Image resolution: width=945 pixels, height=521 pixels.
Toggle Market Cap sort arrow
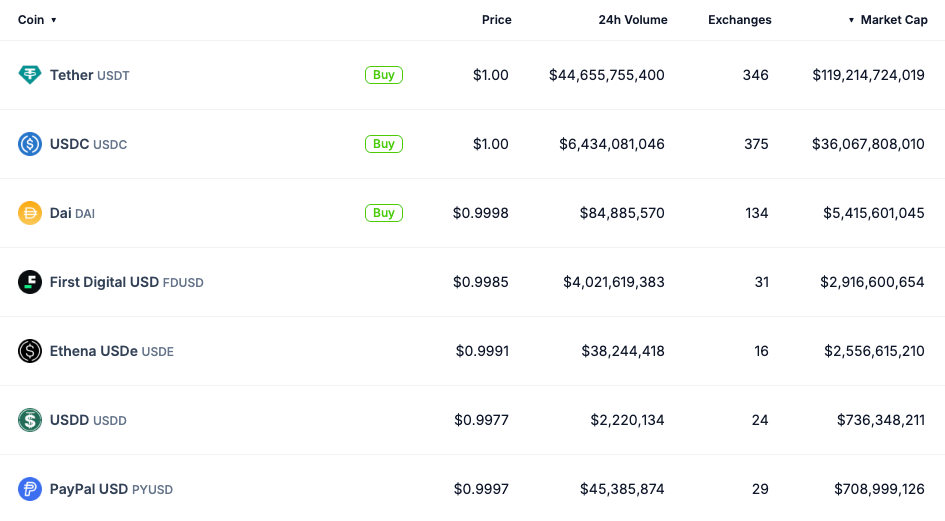click(x=851, y=20)
